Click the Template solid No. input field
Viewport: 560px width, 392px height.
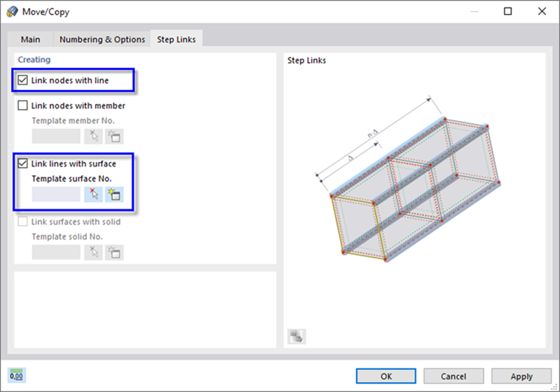56,253
